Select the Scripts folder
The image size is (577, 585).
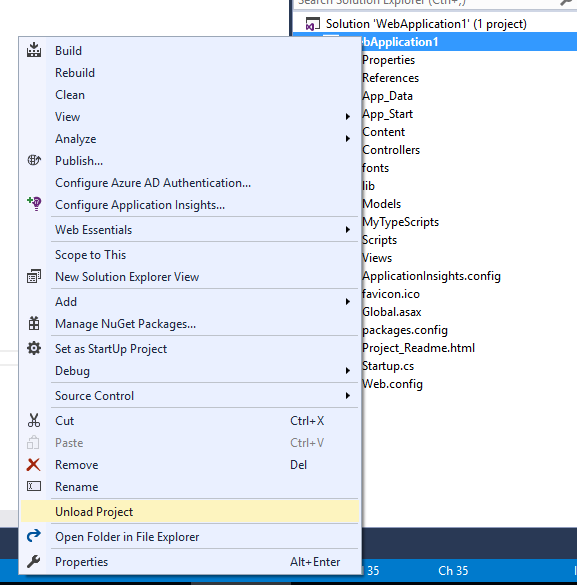coord(379,240)
